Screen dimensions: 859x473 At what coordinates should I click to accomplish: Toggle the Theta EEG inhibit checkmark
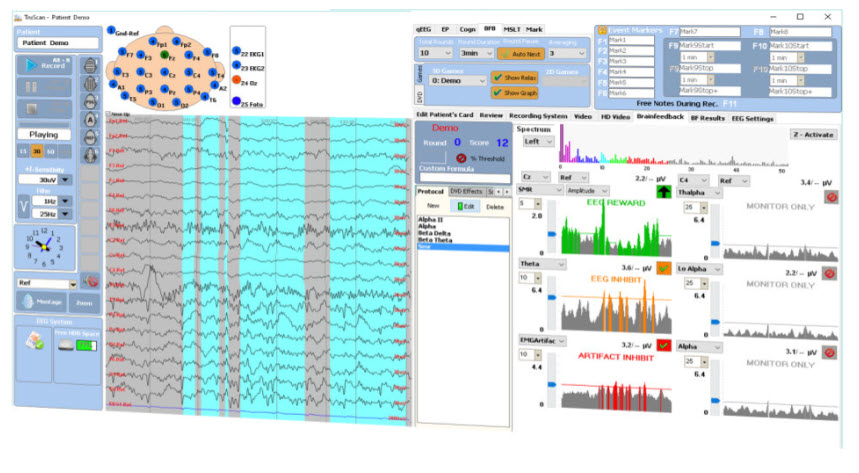pos(662,267)
